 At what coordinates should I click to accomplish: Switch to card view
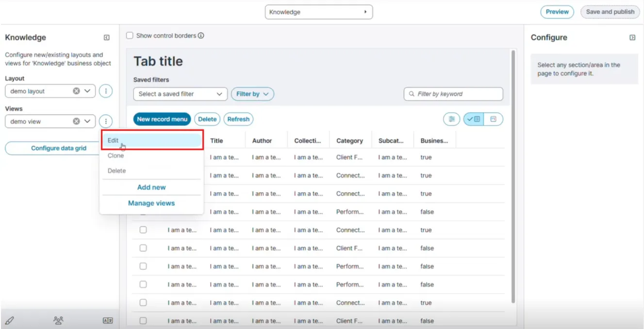(x=493, y=119)
